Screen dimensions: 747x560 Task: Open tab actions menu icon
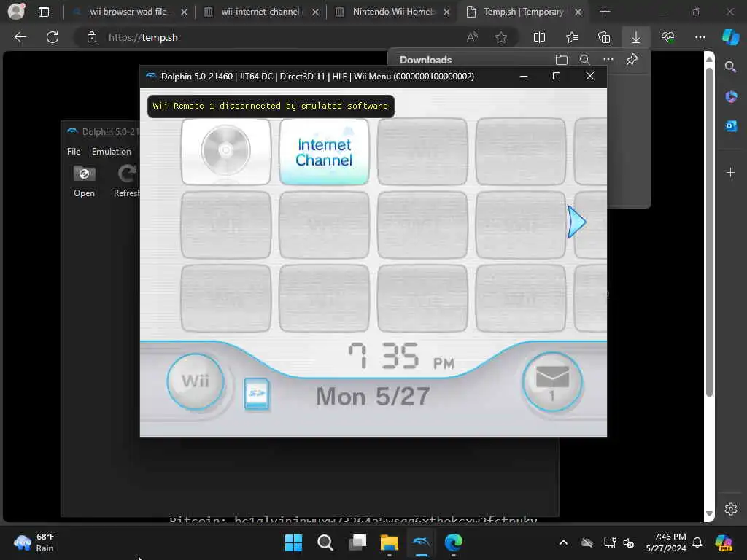point(43,12)
